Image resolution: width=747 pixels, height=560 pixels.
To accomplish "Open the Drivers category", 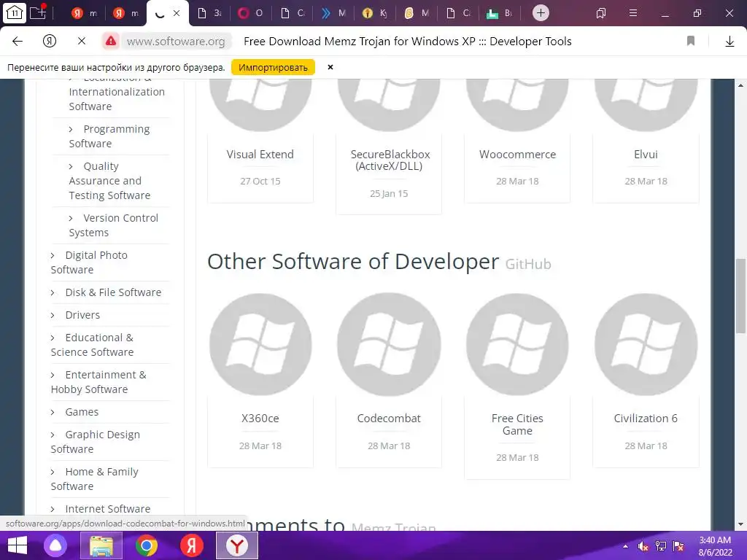I will pyautogui.click(x=82, y=315).
